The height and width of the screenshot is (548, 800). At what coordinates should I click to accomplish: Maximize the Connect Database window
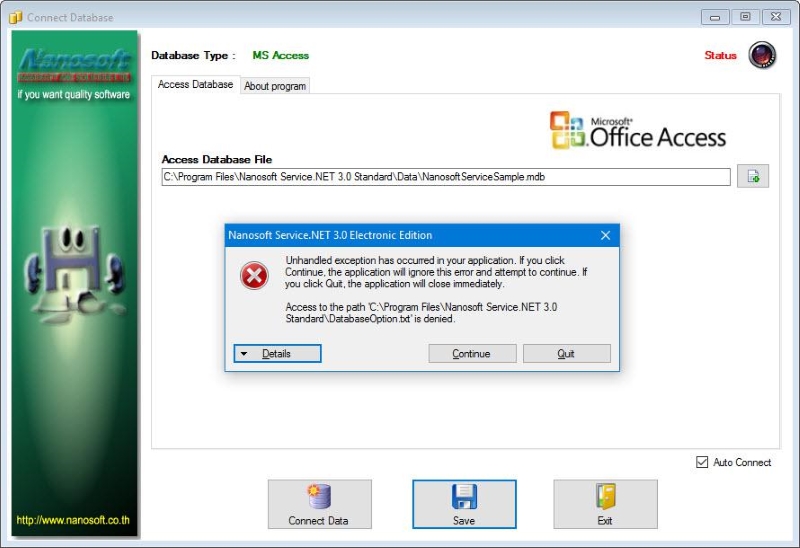(x=745, y=17)
